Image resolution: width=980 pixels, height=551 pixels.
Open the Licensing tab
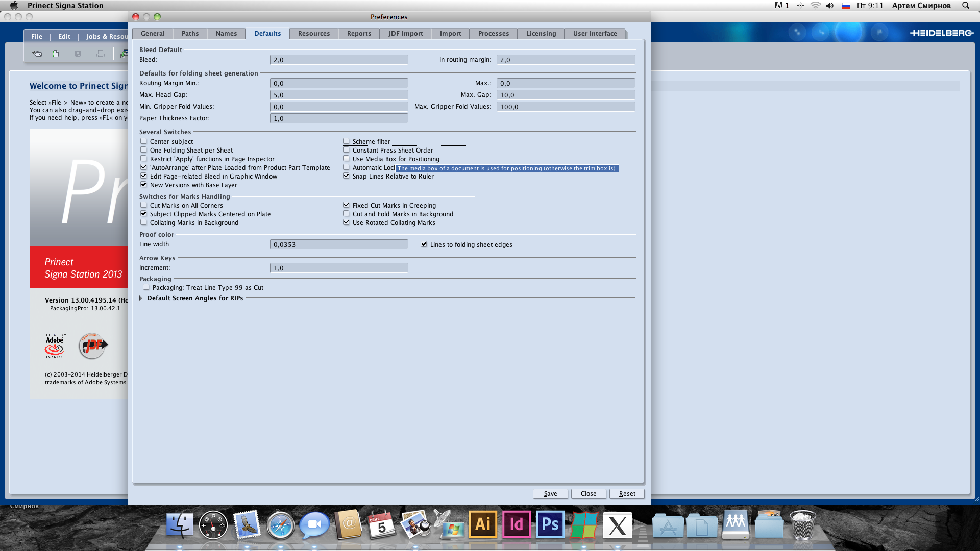click(541, 34)
